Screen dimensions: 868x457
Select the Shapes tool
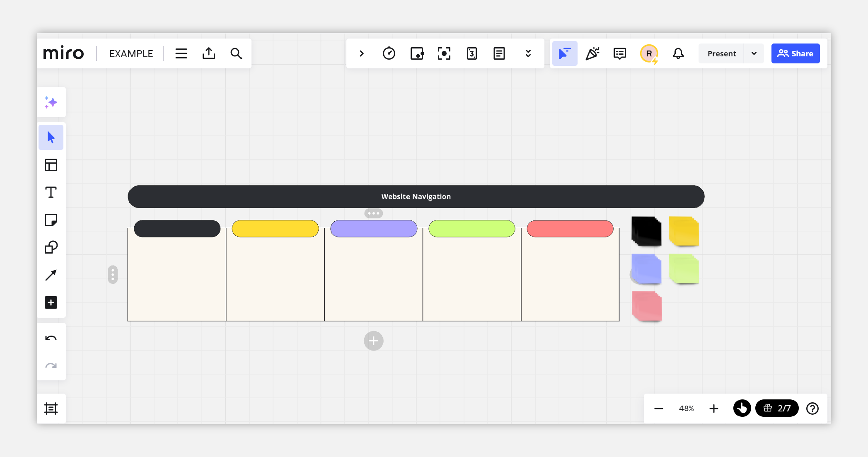(x=51, y=247)
